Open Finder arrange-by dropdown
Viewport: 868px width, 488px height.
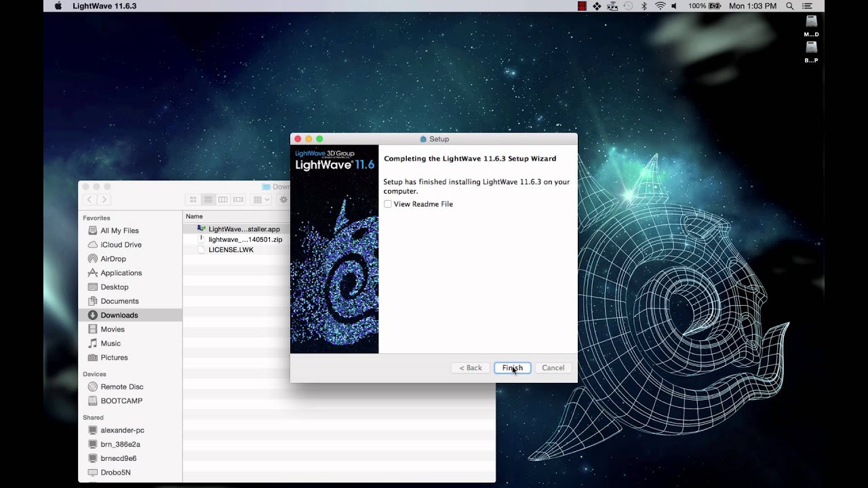pyautogui.click(x=261, y=199)
